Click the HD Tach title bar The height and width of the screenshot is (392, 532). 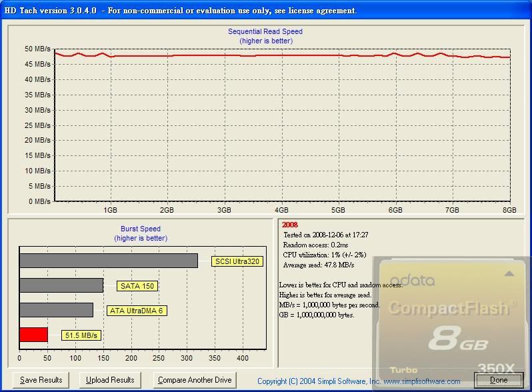[x=266, y=10]
